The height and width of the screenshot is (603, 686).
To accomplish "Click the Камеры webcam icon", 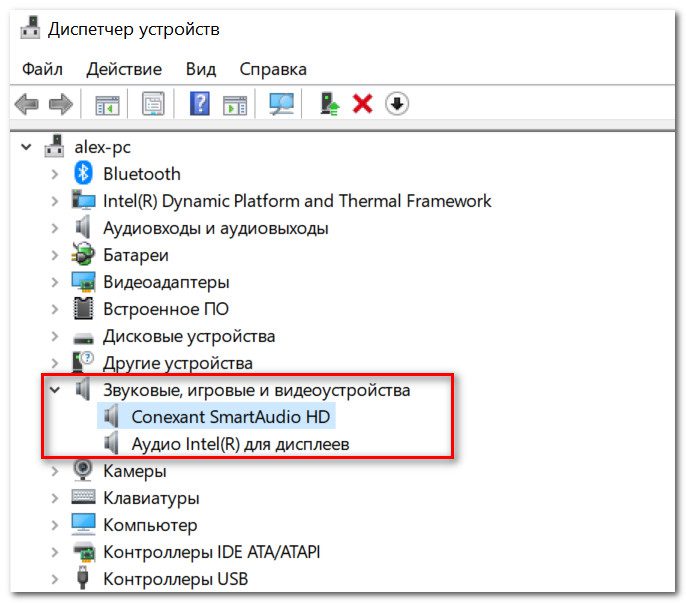I will pos(83,470).
